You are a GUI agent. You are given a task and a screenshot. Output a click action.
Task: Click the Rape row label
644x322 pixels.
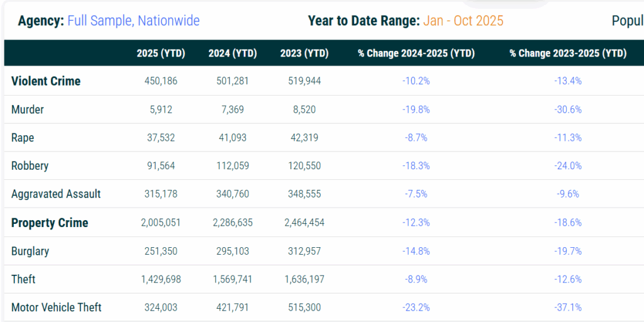coord(23,138)
